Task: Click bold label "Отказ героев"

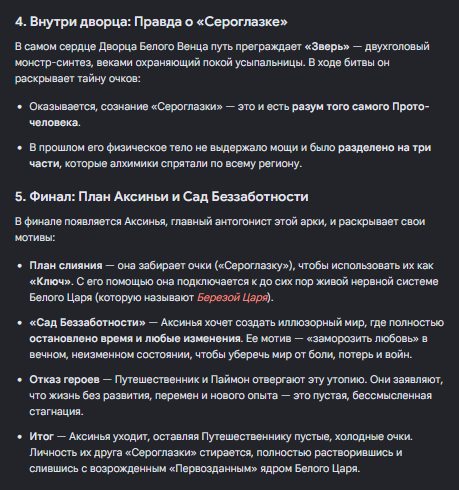Action: (64, 380)
